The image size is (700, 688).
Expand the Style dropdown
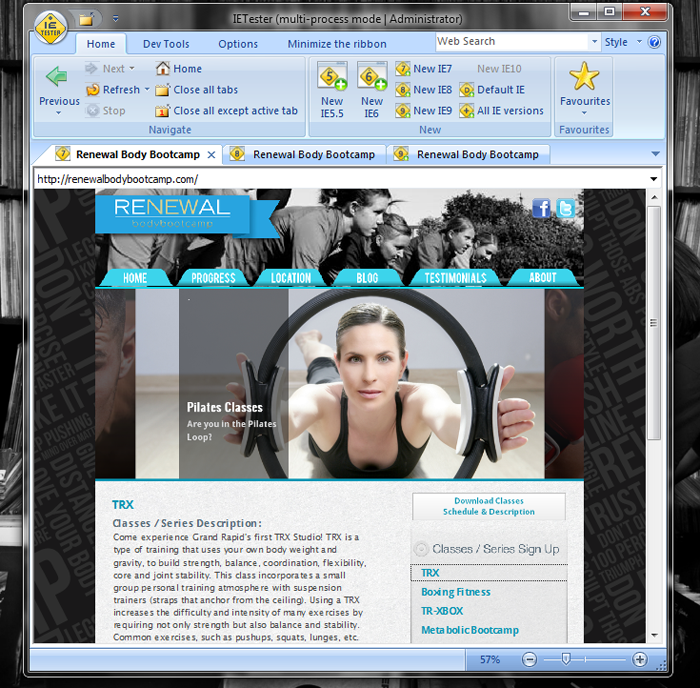point(620,43)
